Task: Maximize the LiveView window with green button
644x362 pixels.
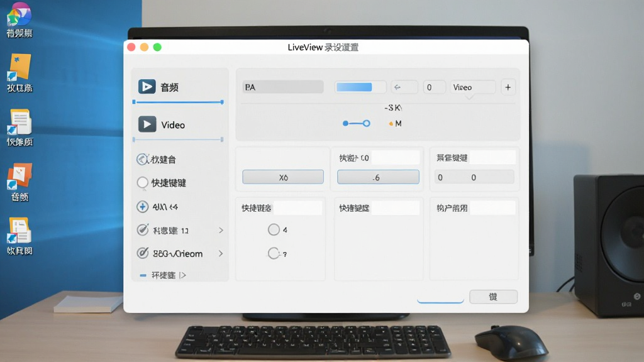Action: pyautogui.click(x=157, y=47)
